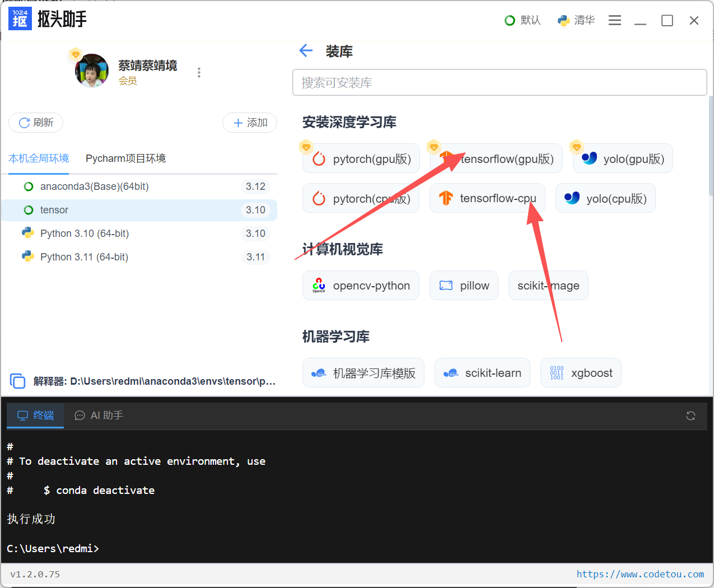Viewport: 714px width, 588px height.
Task: Click the terminal refresh icon
Action: [690, 416]
